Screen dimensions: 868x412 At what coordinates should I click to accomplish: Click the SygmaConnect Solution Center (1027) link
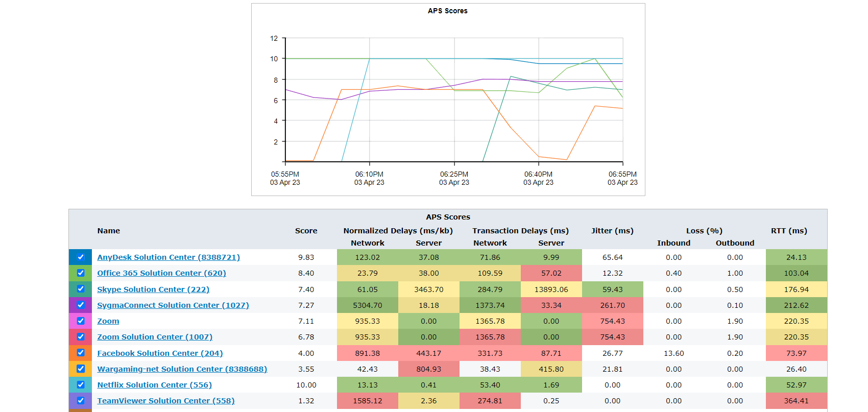pos(173,305)
